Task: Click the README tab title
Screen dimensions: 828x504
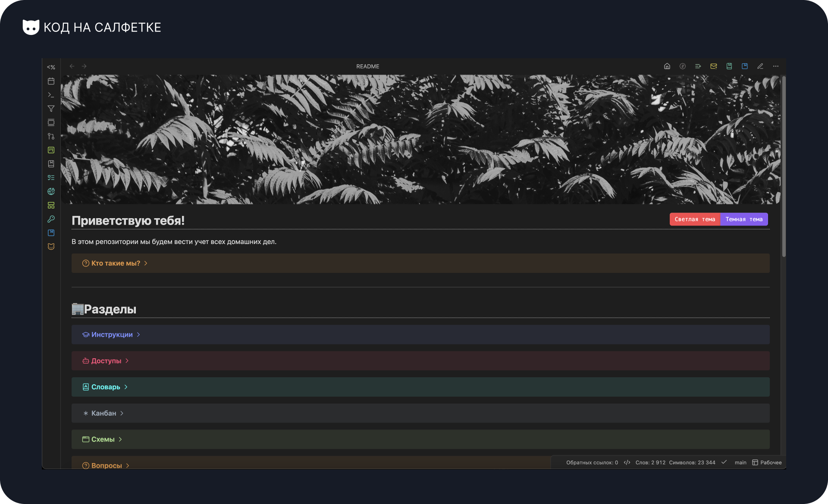Action: tap(367, 66)
